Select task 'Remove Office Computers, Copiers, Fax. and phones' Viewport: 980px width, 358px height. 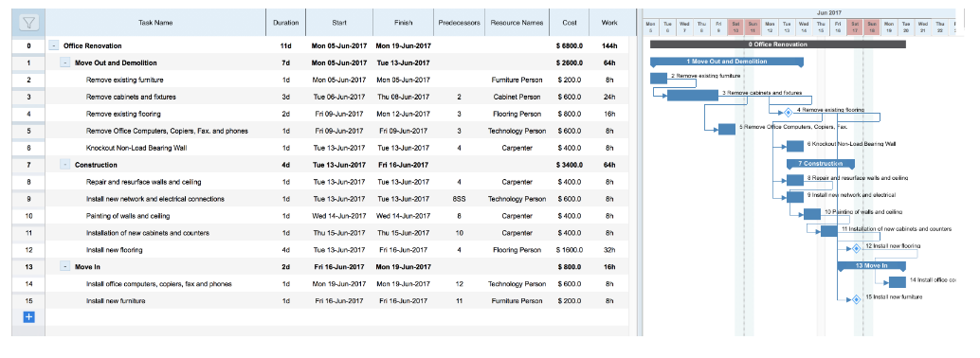pos(167,131)
